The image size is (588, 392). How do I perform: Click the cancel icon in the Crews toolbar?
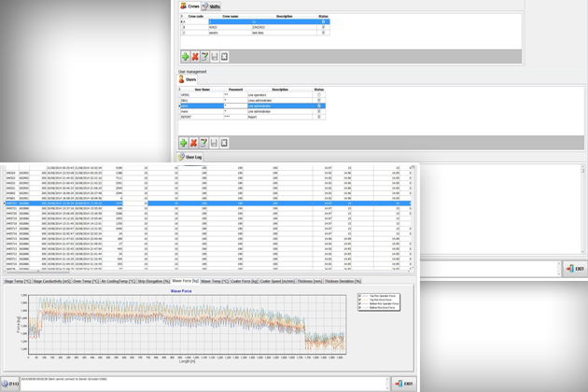click(224, 57)
